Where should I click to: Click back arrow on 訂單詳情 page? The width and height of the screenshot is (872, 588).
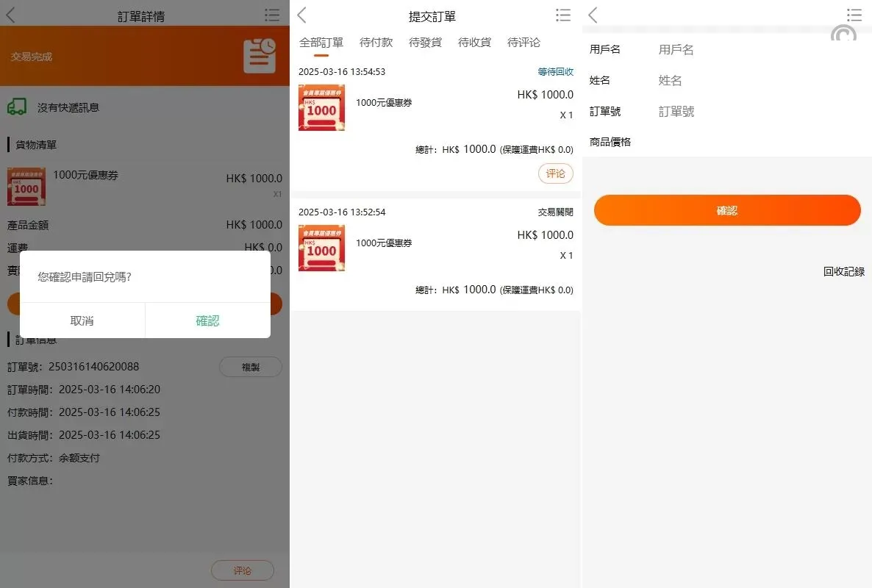10,15
